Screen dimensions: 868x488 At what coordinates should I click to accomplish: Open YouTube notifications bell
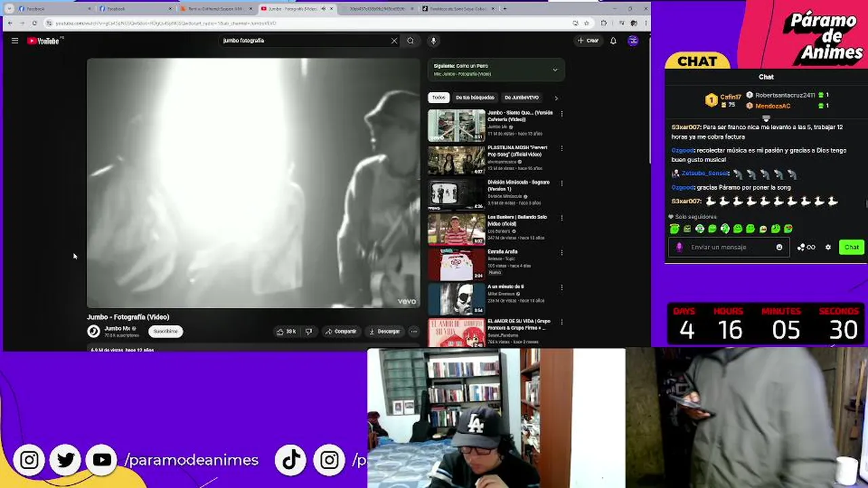[x=613, y=41]
